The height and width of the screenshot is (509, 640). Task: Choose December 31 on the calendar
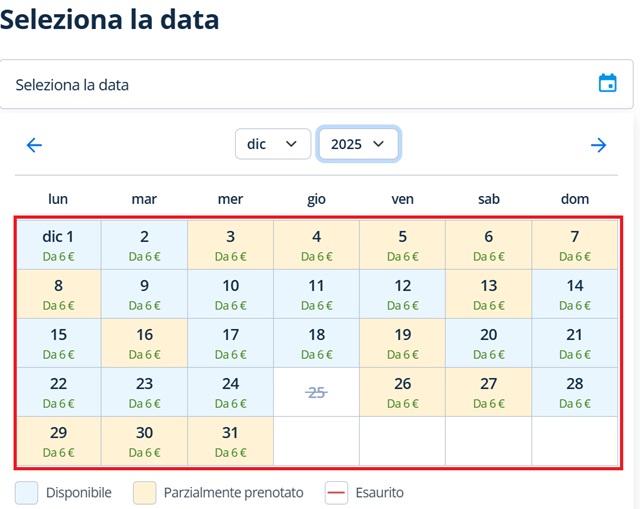(231, 441)
